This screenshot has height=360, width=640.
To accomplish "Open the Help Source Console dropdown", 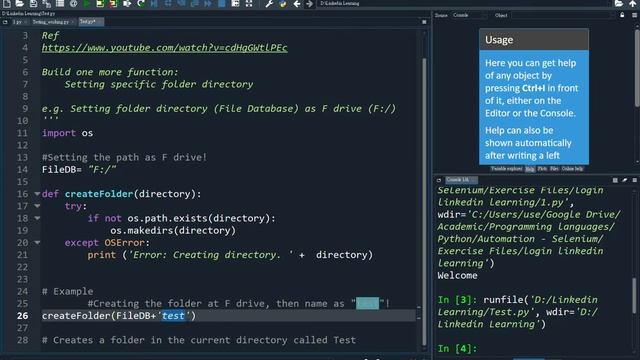I will [469, 15].
